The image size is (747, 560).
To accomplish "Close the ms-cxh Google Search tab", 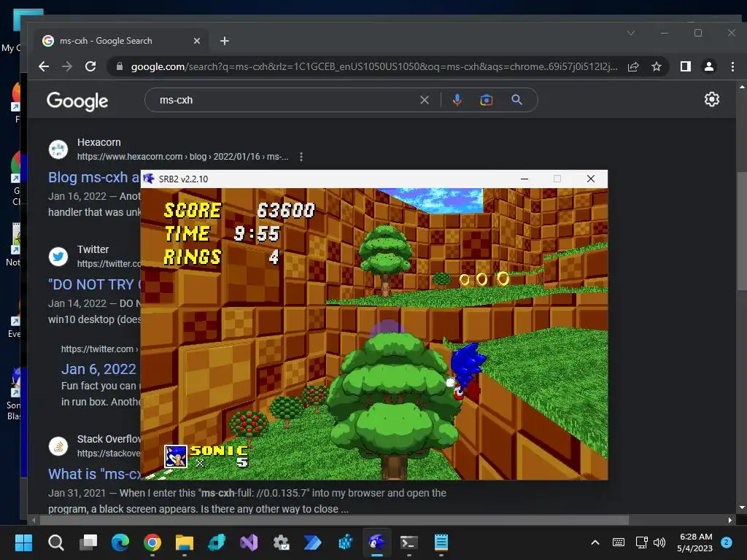I will point(197,41).
